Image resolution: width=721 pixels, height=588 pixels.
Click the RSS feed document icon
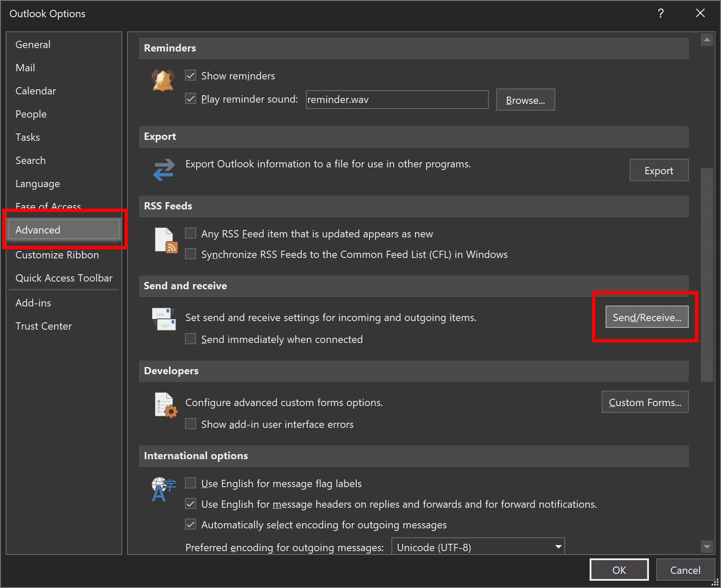166,240
